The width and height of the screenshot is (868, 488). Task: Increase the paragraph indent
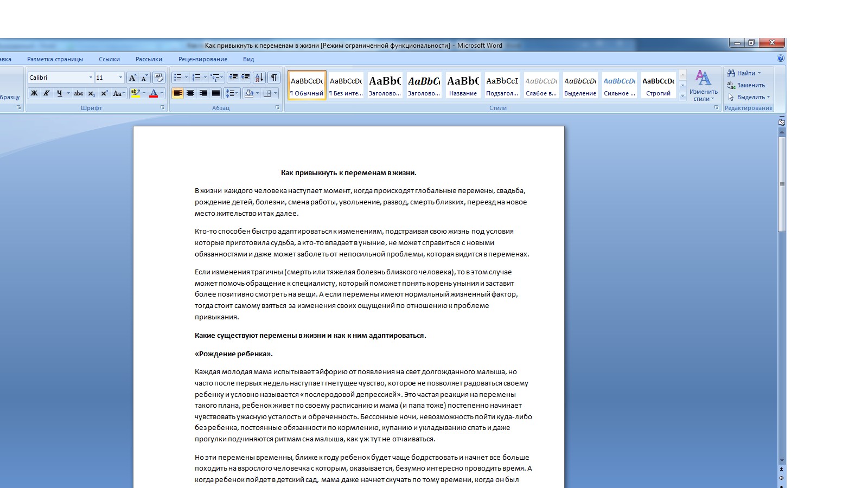(x=246, y=78)
